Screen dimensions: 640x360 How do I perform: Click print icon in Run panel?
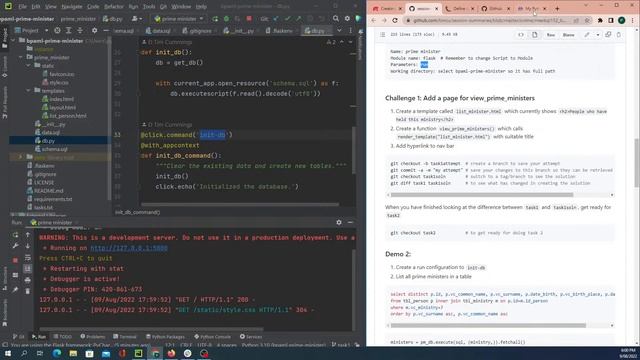(28, 280)
